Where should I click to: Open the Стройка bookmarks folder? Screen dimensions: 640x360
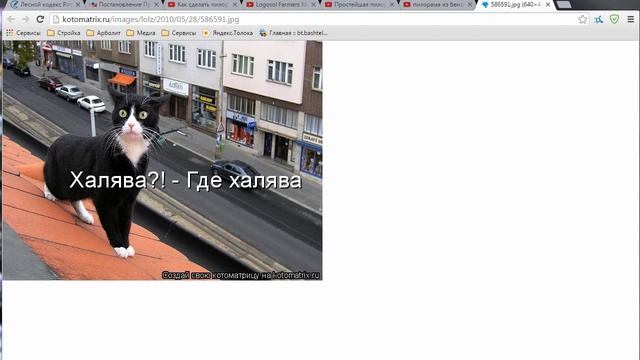[64, 33]
